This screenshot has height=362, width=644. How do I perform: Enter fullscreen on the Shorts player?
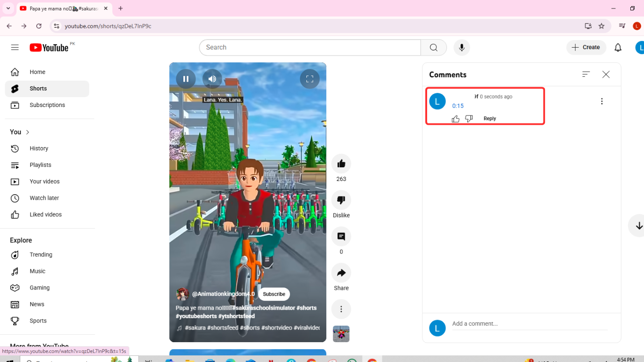pos(310,79)
